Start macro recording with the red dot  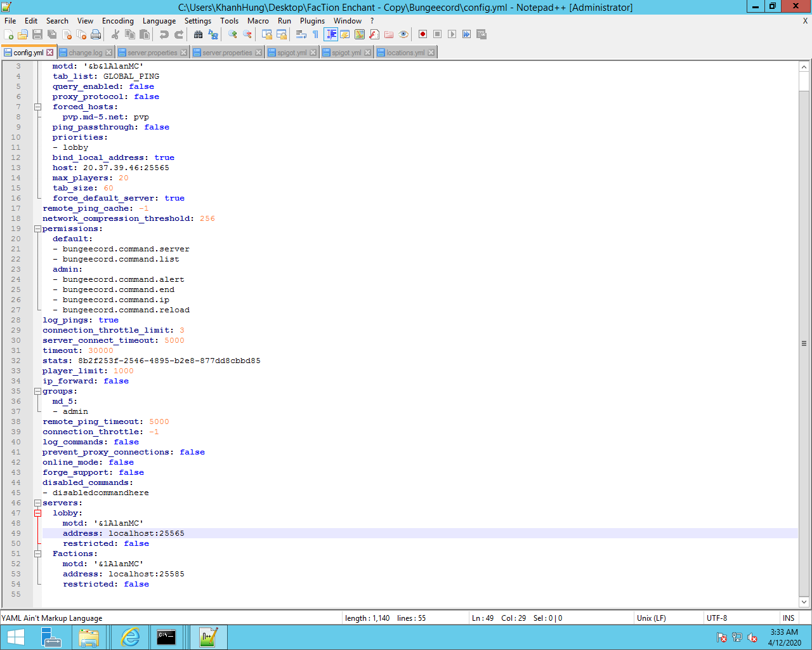422,34
